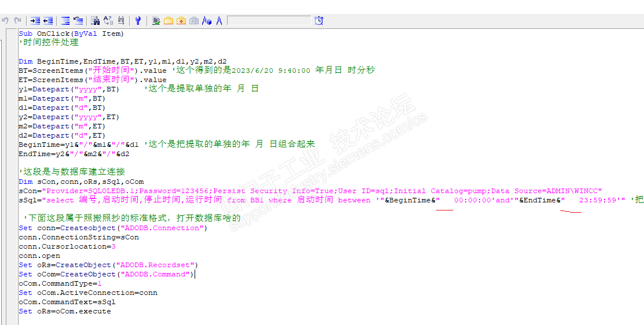
Task: Click the m1=Datepart("m",BT) line
Action: coord(62,98)
